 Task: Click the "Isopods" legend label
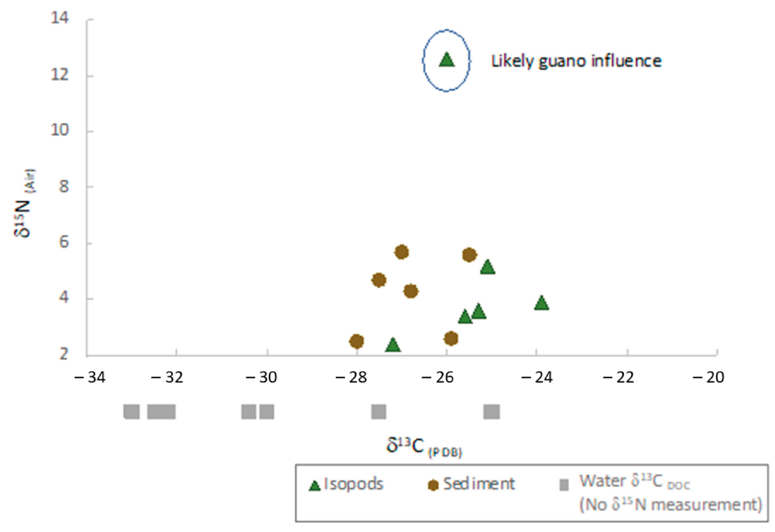pyautogui.click(x=353, y=484)
